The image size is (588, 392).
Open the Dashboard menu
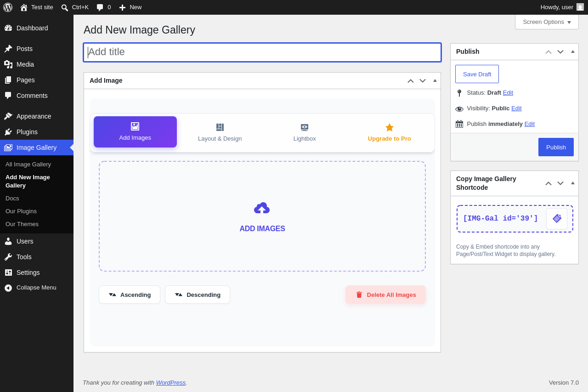click(37, 28)
